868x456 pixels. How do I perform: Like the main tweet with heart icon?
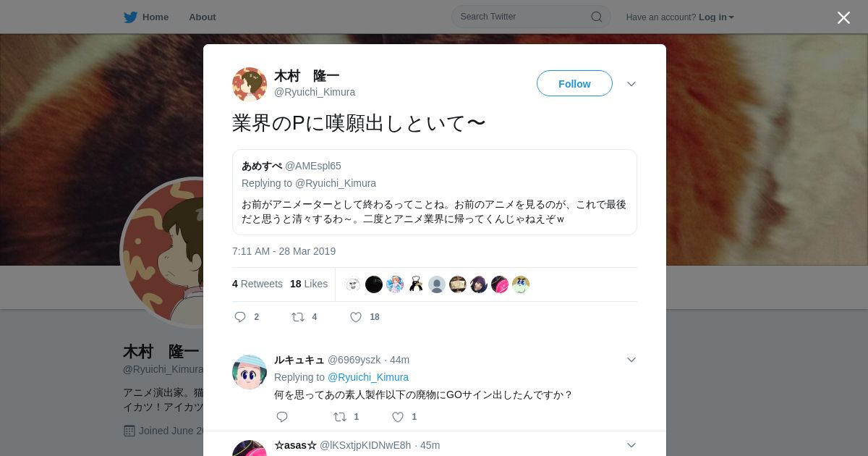coord(356,317)
